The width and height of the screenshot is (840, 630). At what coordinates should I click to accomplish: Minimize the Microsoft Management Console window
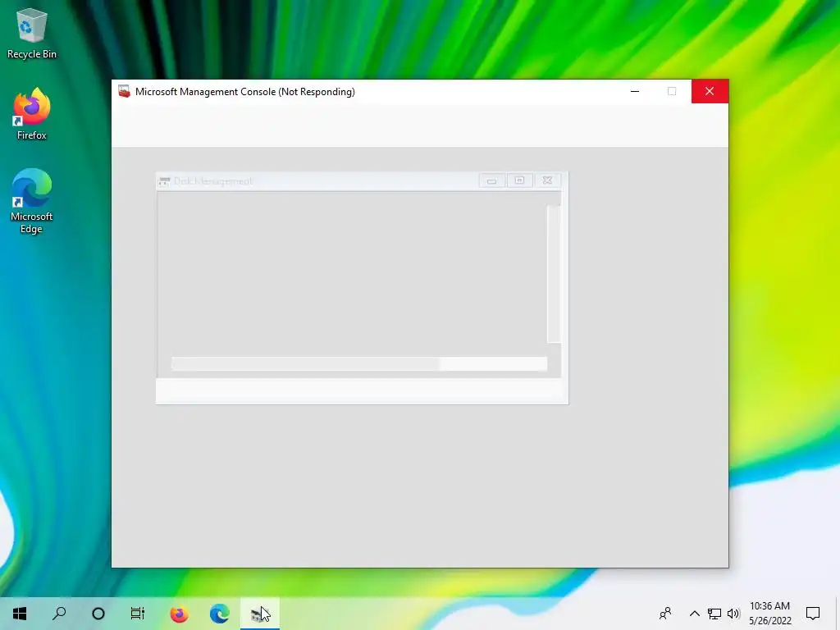click(635, 92)
